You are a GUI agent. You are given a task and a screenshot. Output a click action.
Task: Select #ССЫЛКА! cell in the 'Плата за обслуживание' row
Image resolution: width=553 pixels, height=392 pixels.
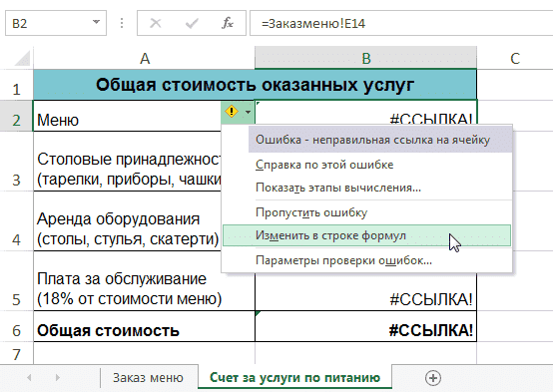coord(365,292)
